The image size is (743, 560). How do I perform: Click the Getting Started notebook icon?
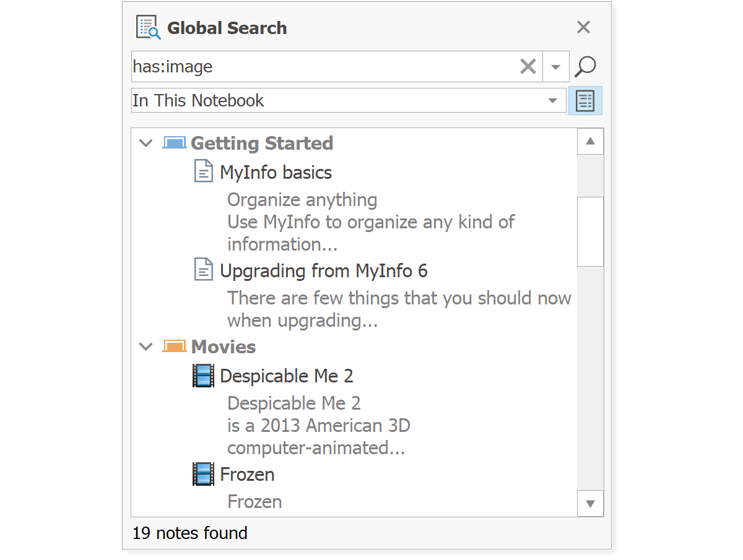[175, 143]
